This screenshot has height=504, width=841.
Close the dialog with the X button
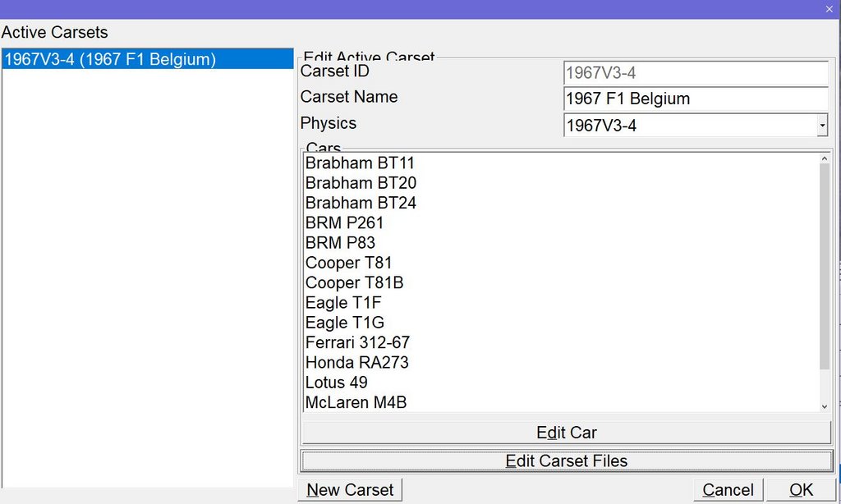[x=830, y=9]
